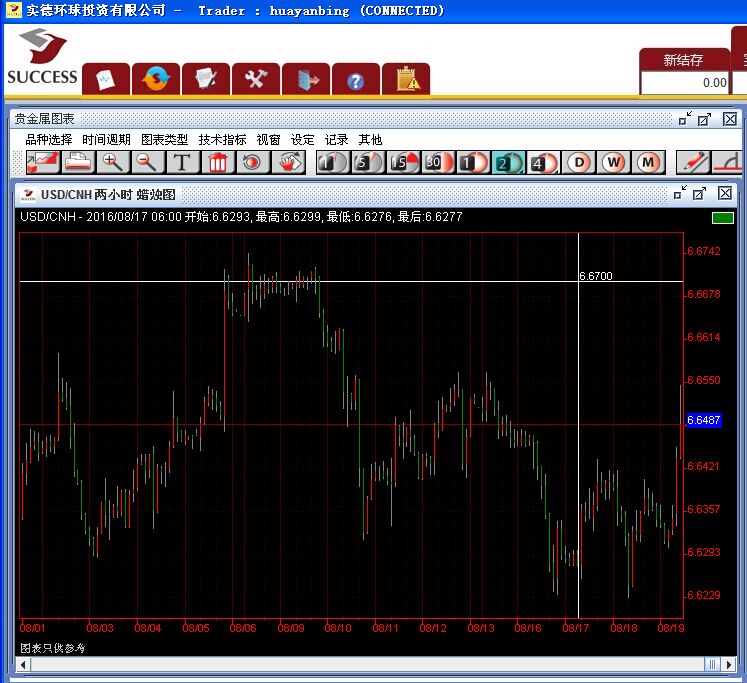Click the zoom in magnifier icon
The width and height of the screenshot is (747, 683).
tap(113, 163)
